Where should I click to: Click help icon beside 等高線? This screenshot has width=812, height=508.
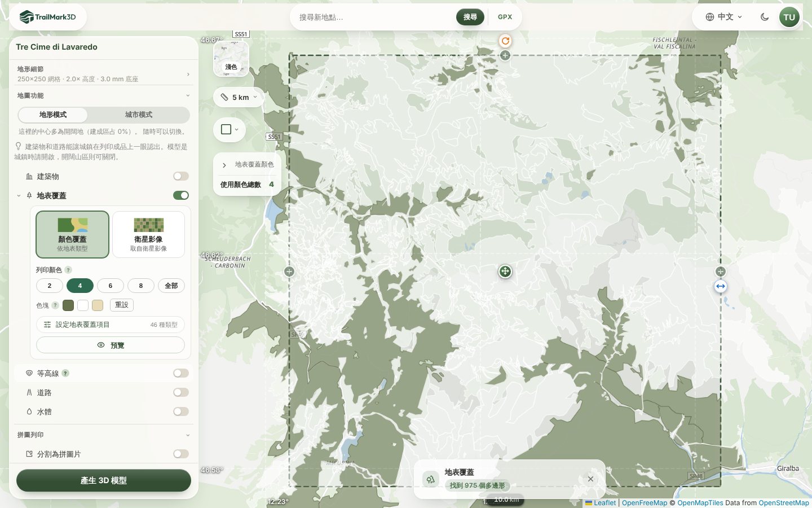65,373
